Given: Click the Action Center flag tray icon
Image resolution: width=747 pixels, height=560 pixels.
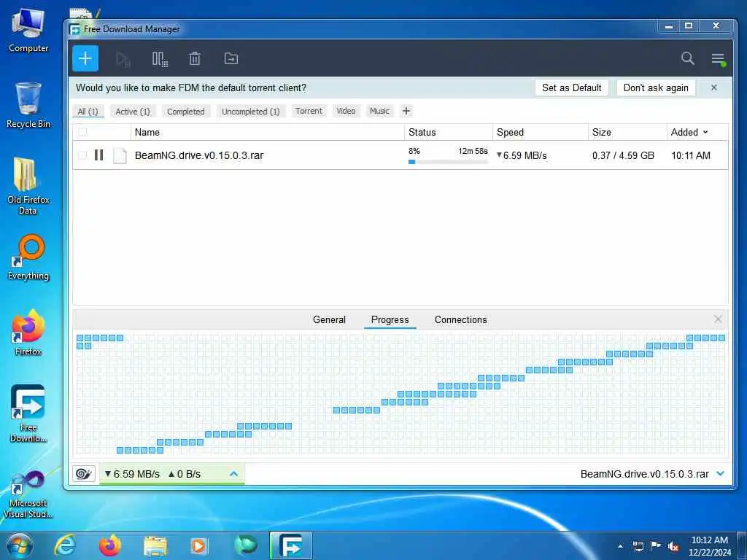Looking at the screenshot, I should [656, 545].
